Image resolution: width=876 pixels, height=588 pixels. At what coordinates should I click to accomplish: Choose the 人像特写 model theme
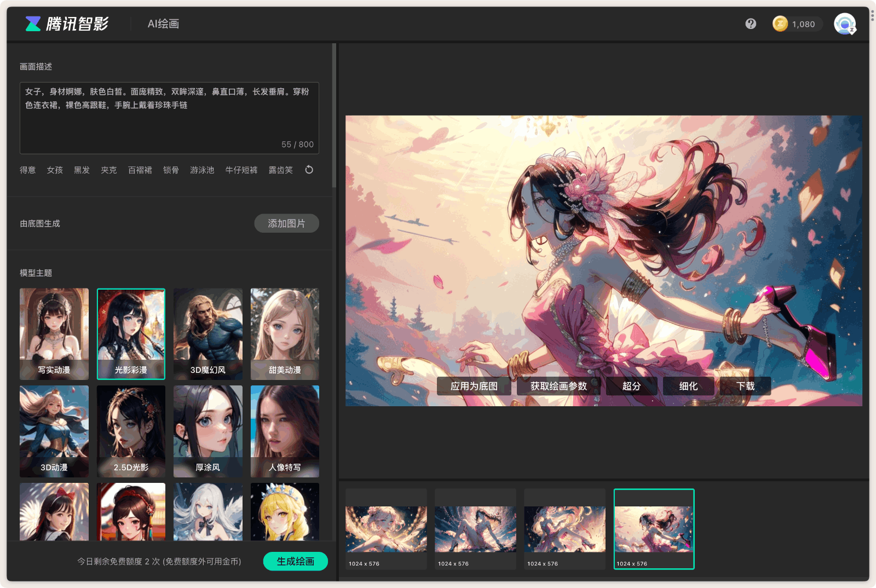285,431
